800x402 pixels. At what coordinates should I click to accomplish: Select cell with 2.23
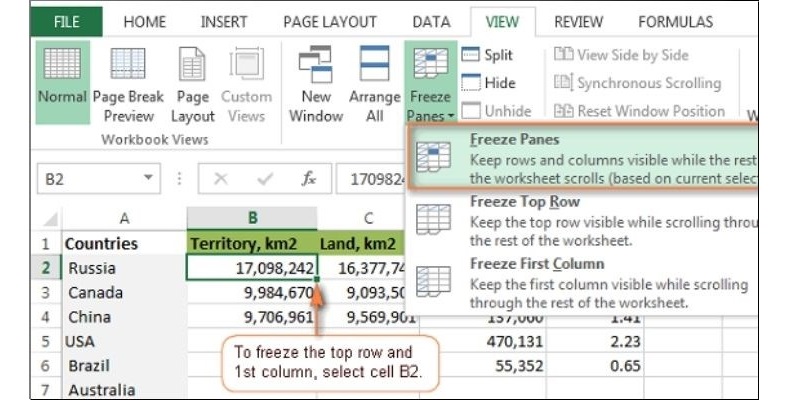coord(595,341)
